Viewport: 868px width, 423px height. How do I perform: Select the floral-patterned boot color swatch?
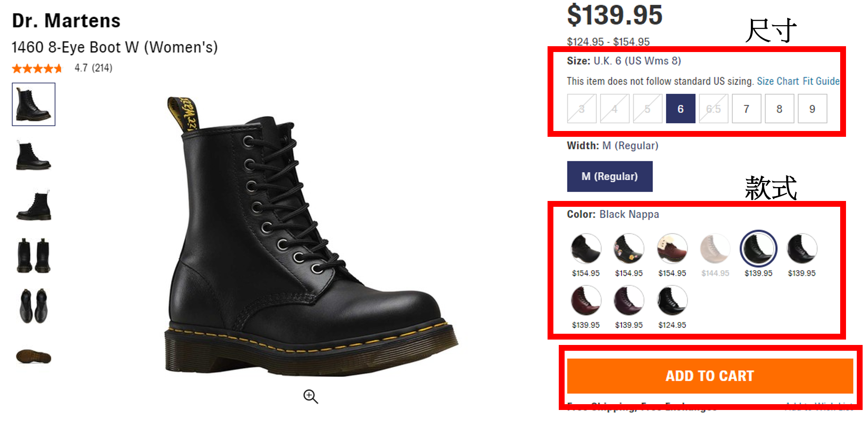[629, 249]
